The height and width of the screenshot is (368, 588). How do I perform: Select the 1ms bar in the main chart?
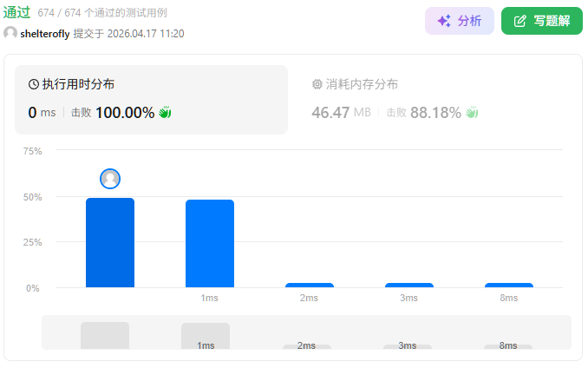[210, 244]
